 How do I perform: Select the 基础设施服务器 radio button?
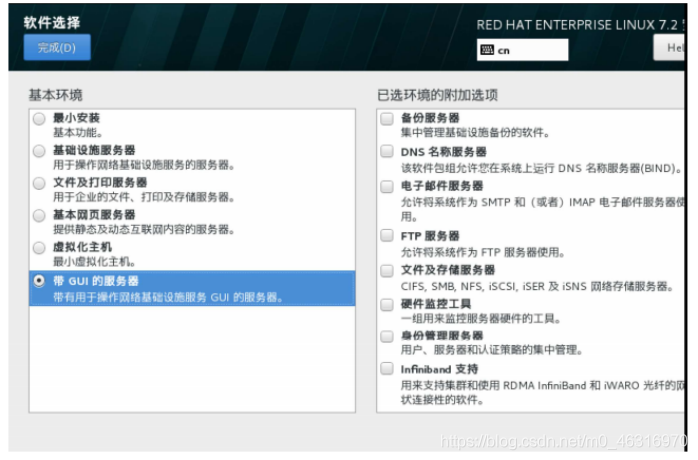pyautogui.click(x=39, y=151)
